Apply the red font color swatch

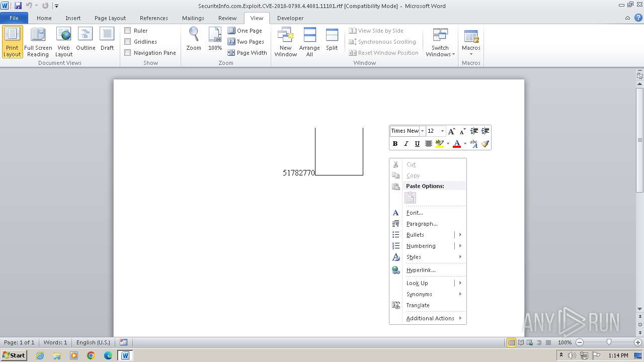pos(457,144)
